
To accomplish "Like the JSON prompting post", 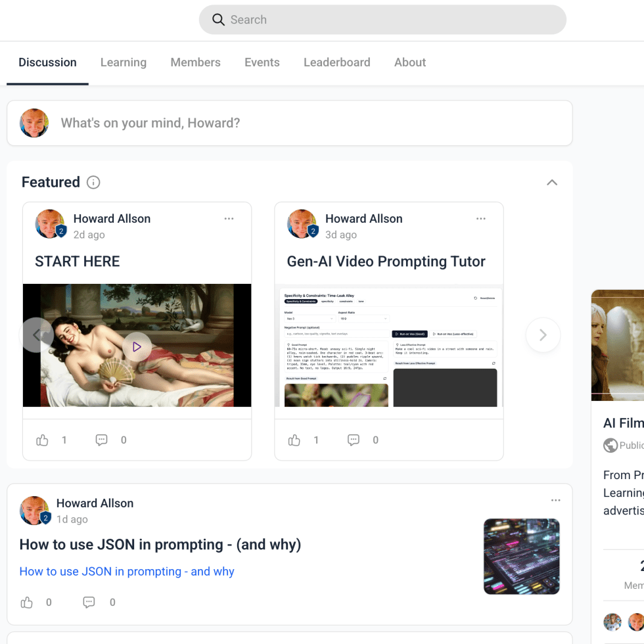I will coord(27,602).
